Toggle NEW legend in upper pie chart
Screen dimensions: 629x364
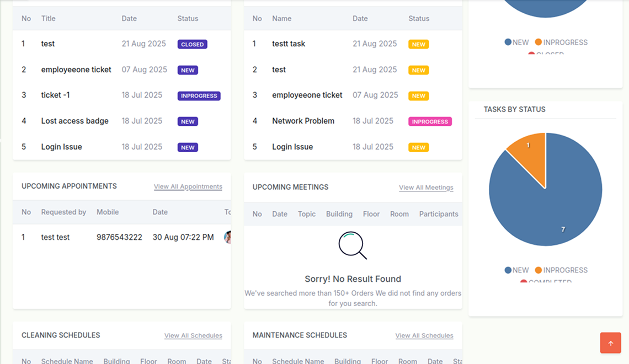(516, 42)
